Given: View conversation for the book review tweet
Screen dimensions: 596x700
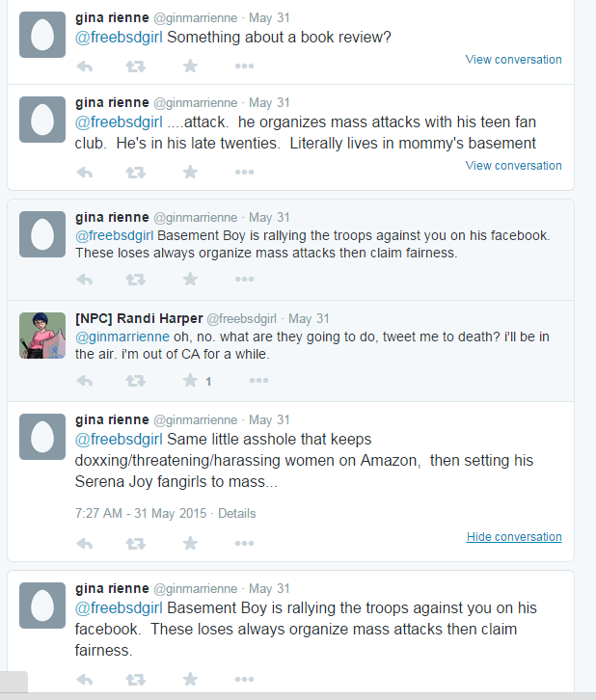Looking at the screenshot, I should click(513, 60).
